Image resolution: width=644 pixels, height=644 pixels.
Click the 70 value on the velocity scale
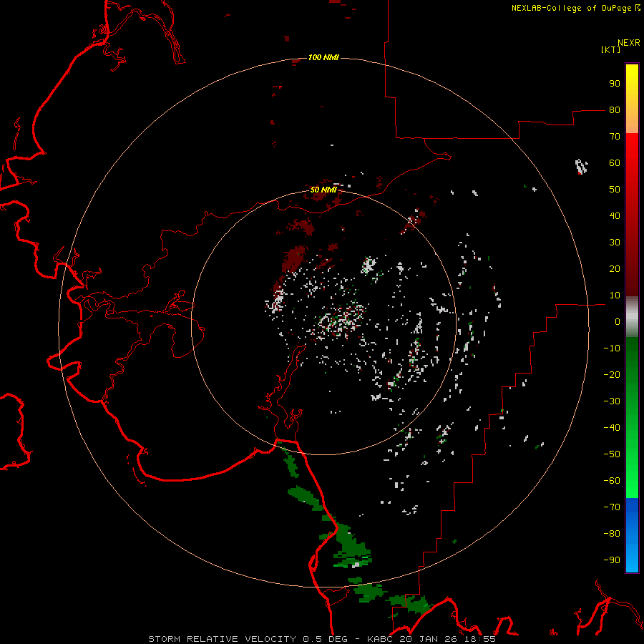(615, 137)
